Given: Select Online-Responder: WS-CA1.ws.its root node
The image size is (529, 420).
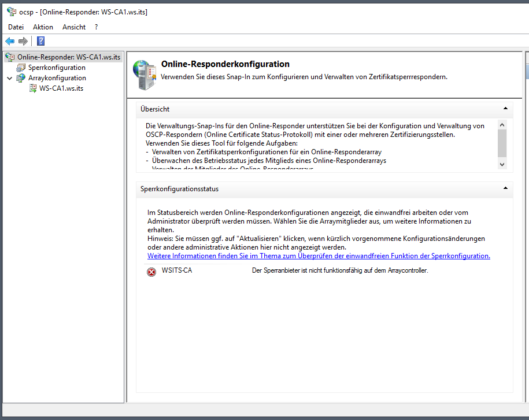Looking at the screenshot, I should point(69,57).
